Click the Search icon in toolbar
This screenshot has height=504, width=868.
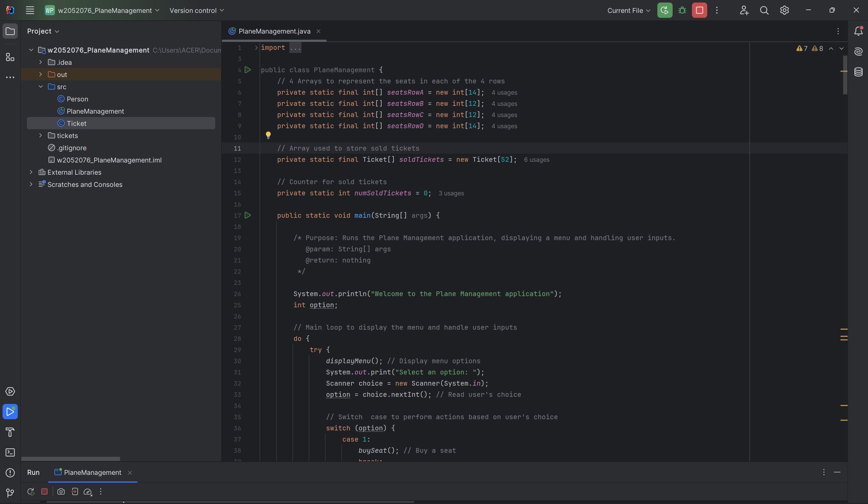(766, 10)
